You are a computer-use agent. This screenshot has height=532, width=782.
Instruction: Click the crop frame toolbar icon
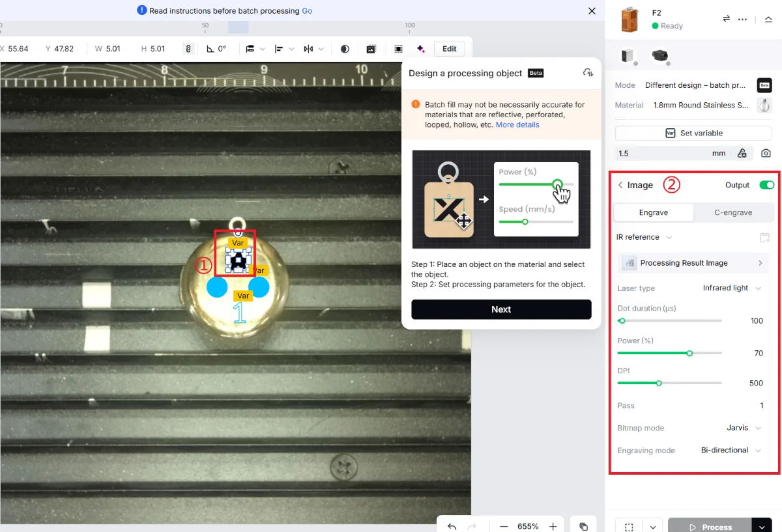pyautogui.click(x=398, y=49)
